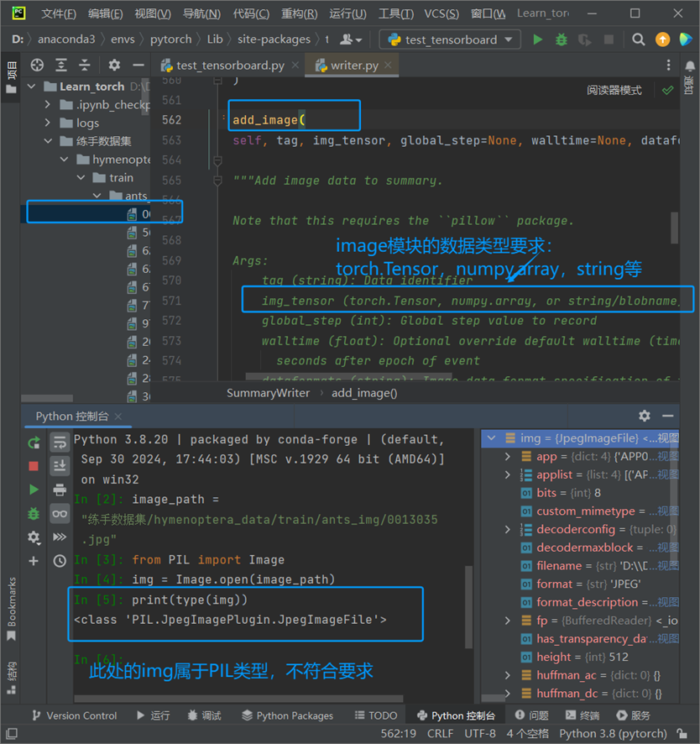Click the locate file target icon in project panel
Viewport: 700px width, 744px height.
coord(37,65)
